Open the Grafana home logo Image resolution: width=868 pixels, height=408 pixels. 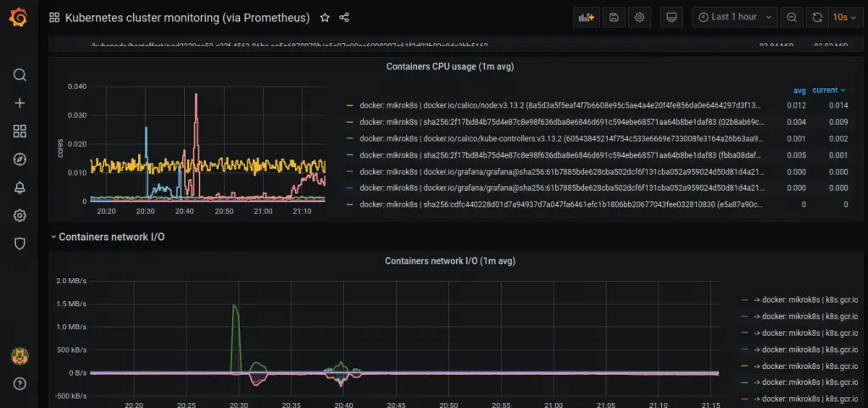pos(19,17)
